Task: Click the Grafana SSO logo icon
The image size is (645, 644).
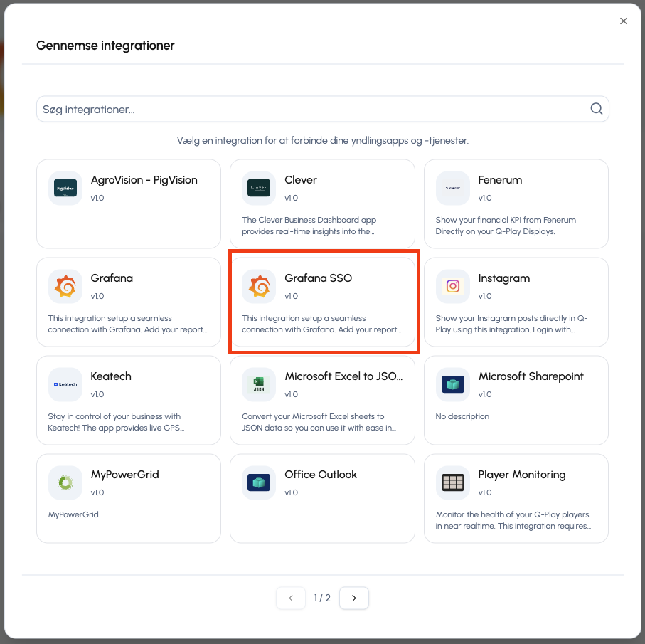Action: pos(259,286)
